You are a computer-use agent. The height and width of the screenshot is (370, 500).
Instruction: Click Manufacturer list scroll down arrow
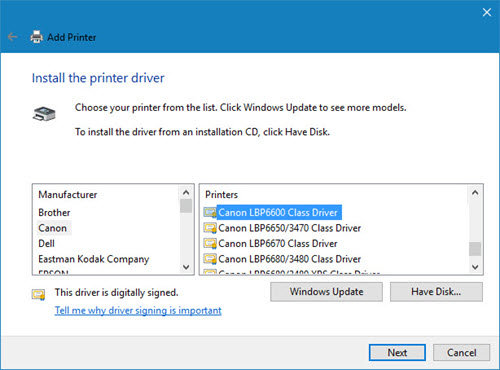pyautogui.click(x=186, y=267)
